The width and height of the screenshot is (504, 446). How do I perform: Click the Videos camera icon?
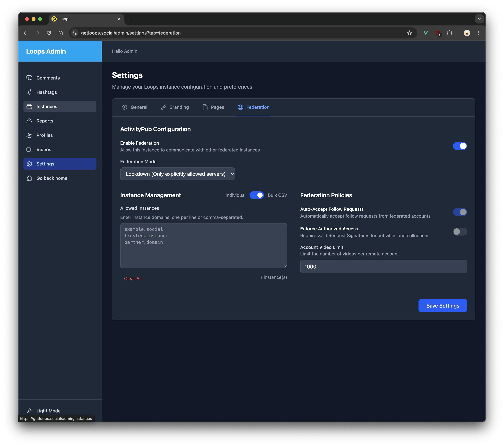point(29,149)
